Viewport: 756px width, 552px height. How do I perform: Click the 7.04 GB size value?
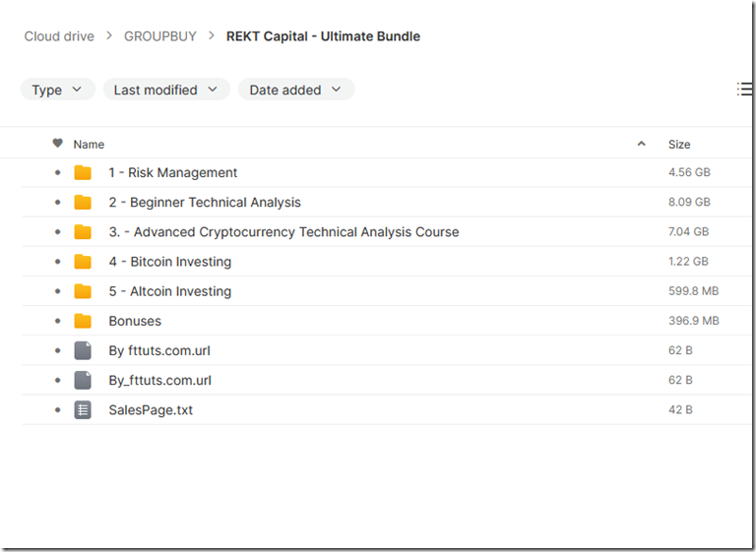click(x=688, y=231)
